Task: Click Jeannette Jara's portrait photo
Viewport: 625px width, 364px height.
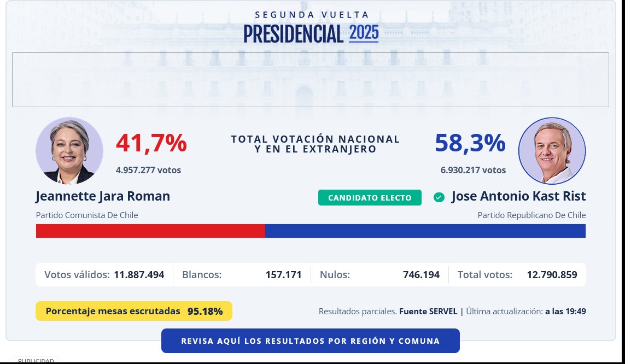Action: (x=69, y=150)
